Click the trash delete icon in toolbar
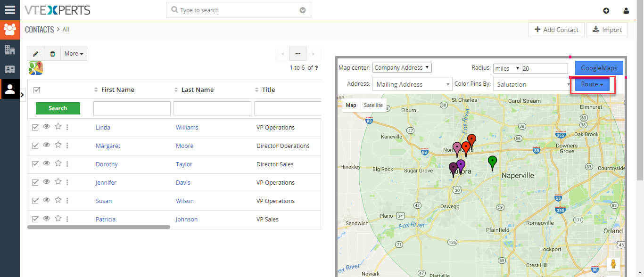This screenshot has width=644, height=277. tap(52, 54)
